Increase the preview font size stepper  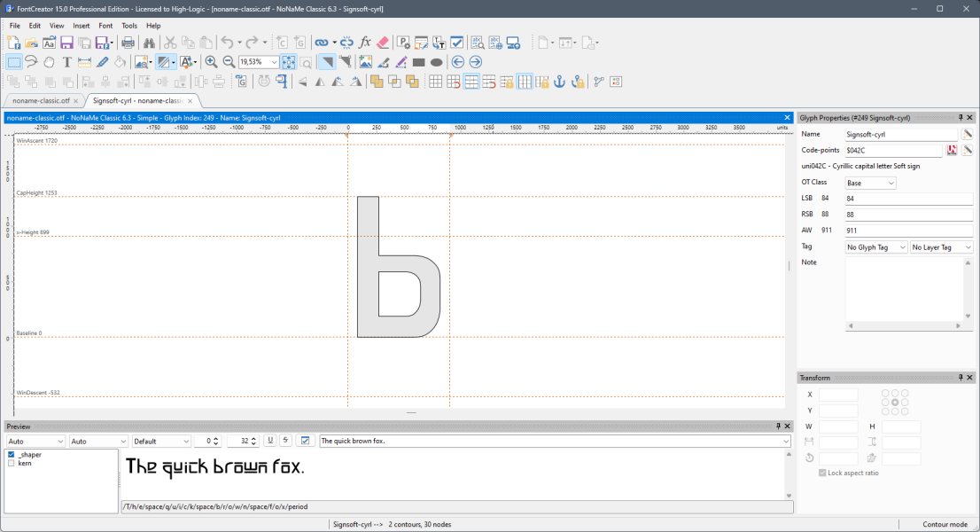(x=253, y=438)
